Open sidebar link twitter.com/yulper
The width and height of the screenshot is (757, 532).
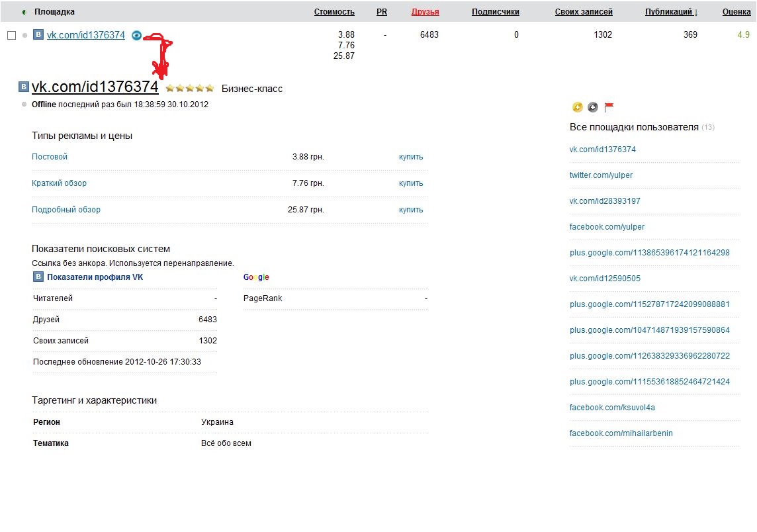coord(601,175)
